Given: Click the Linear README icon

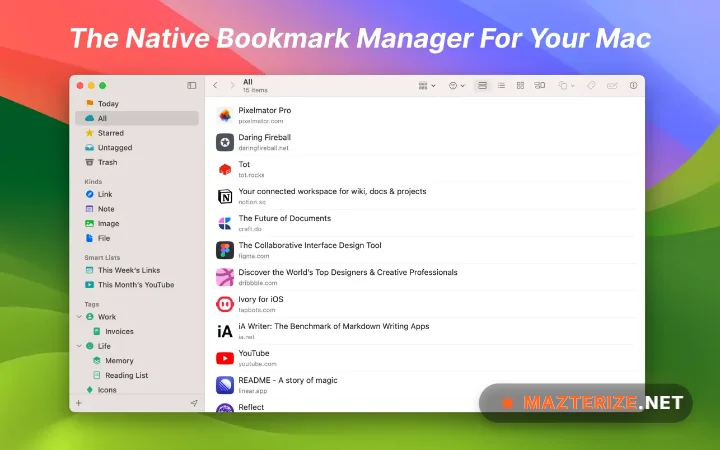Looking at the screenshot, I should pyautogui.click(x=225, y=385).
